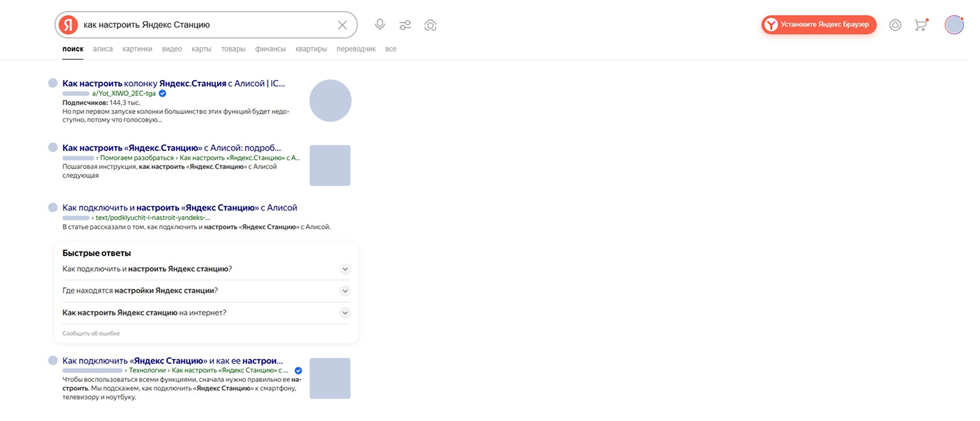
Task: Open Alice assistant icon near cart
Action: click(x=895, y=25)
